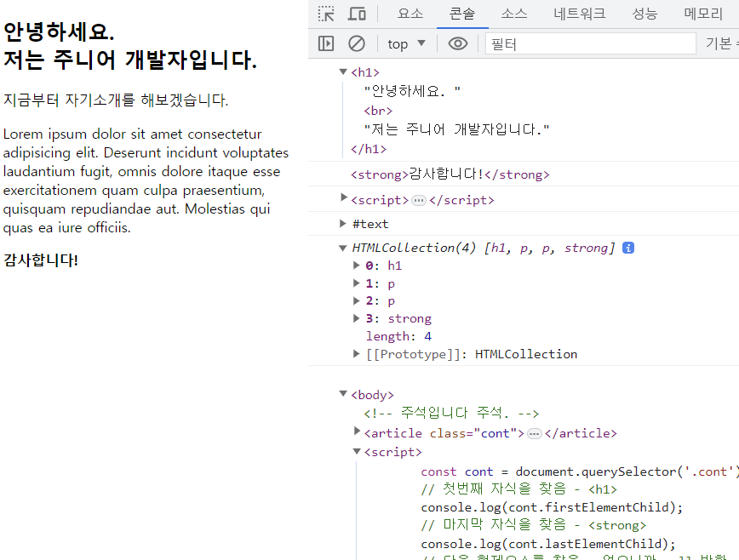
Task: Collapse the HTMLCollection(4) entry
Action: 343,248
